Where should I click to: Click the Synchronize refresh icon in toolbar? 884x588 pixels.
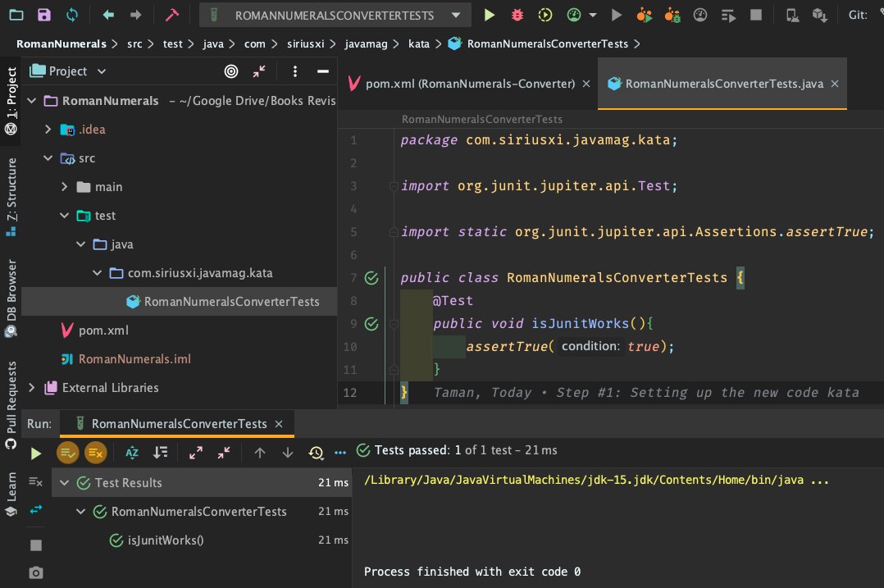[72, 15]
